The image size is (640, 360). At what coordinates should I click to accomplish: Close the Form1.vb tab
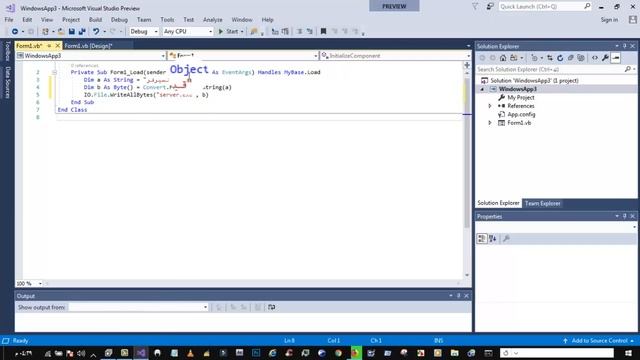tap(58, 46)
